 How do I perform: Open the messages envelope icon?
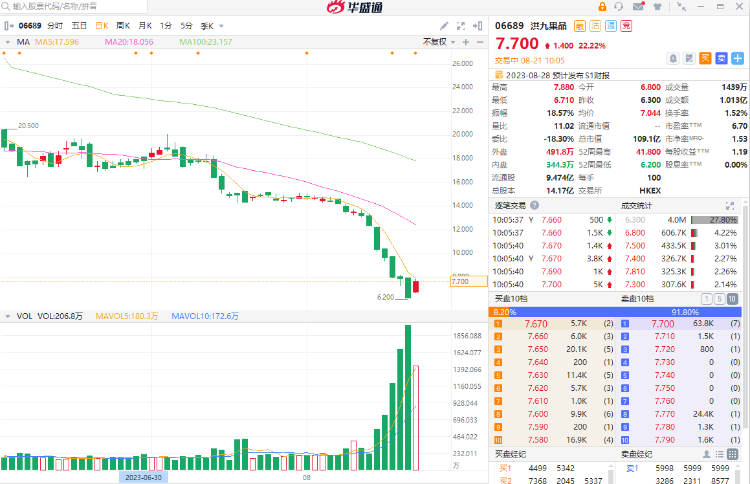click(639, 7)
